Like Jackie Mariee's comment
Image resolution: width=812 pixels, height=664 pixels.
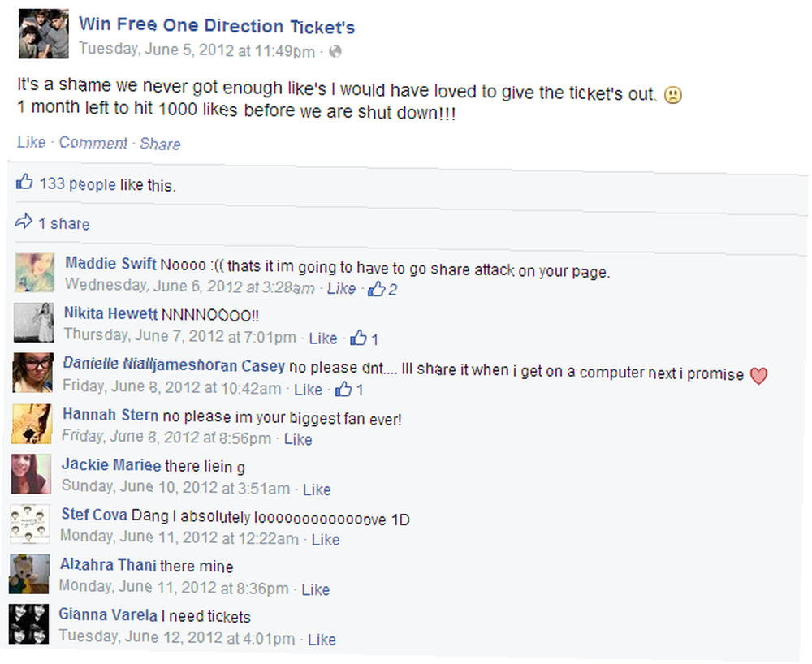[317, 489]
